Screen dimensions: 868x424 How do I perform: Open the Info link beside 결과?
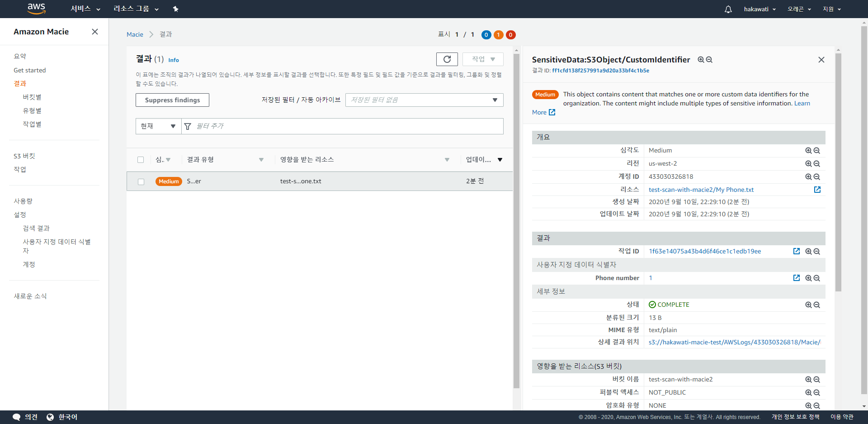[174, 60]
